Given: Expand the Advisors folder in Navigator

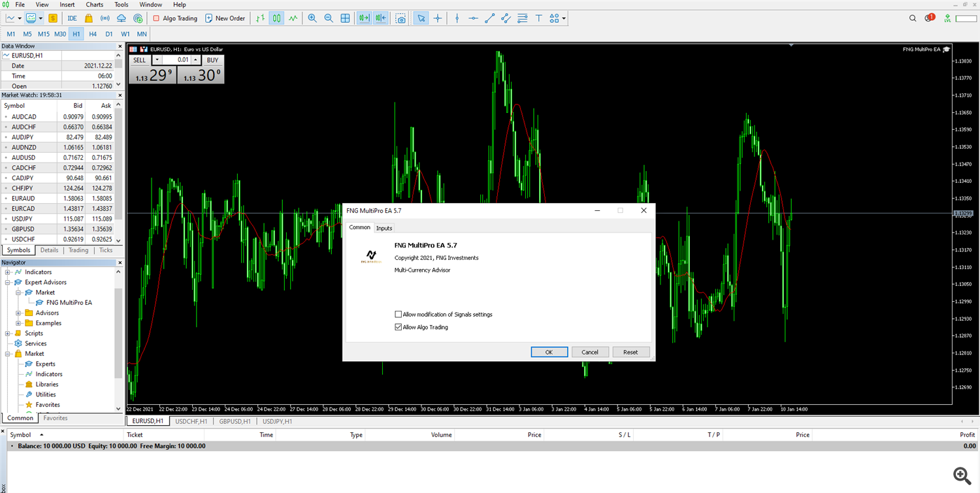Looking at the screenshot, I should [x=19, y=313].
